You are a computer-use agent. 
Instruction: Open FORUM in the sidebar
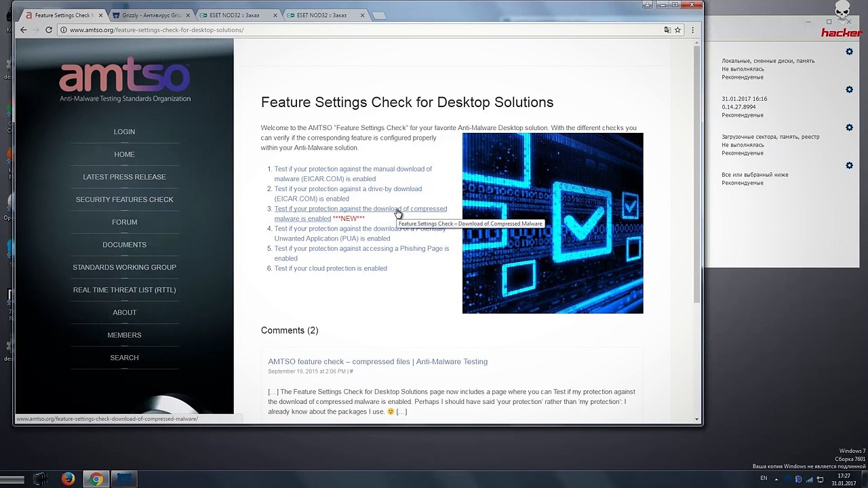(124, 222)
